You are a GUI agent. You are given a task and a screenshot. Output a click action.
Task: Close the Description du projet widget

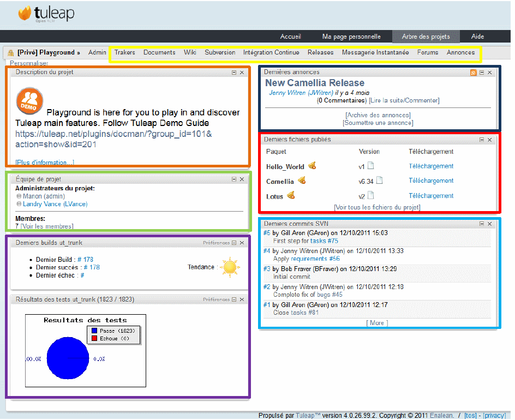[x=242, y=73]
